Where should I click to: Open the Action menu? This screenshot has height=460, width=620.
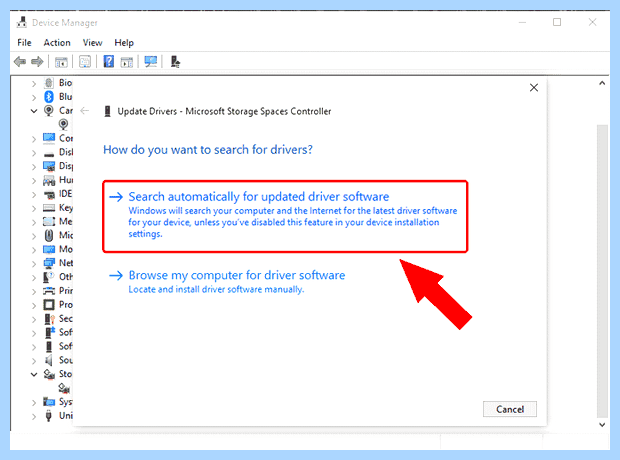[57, 42]
